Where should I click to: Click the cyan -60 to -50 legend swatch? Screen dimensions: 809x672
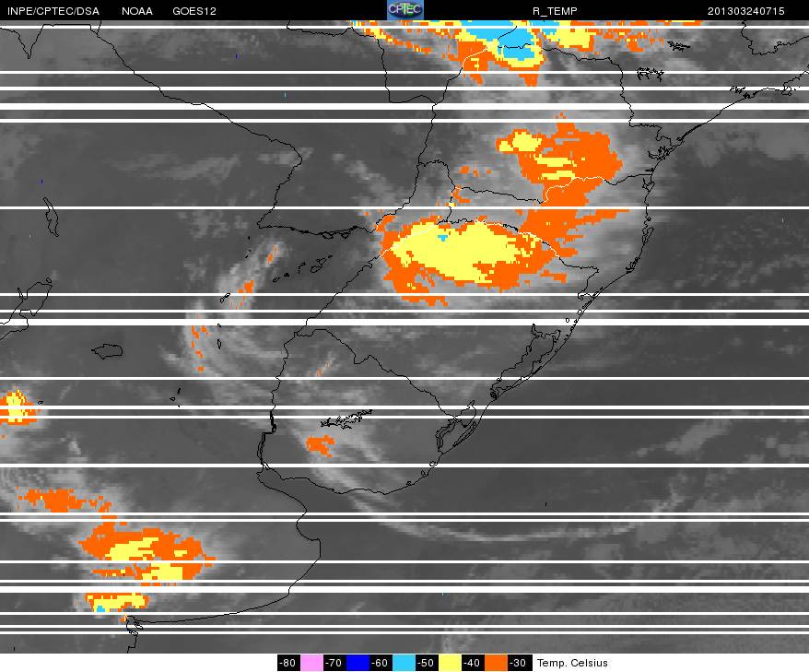click(x=404, y=663)
